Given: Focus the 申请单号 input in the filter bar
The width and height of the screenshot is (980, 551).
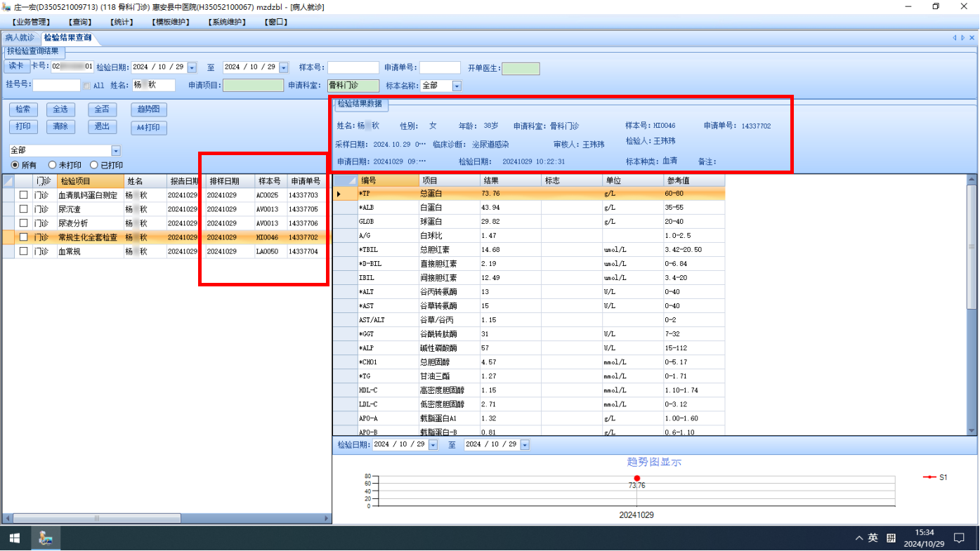Looking at the screenshot, I should pos(440,68).
